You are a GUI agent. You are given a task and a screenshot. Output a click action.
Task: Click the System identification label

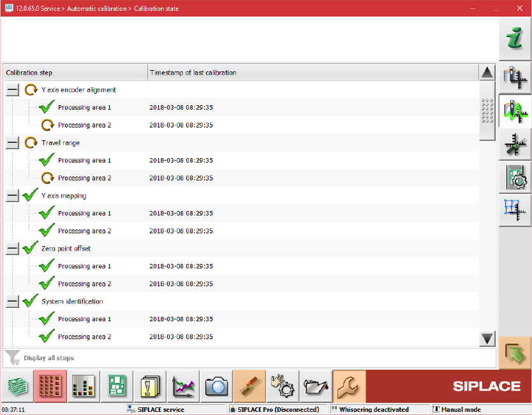[72, 302]
